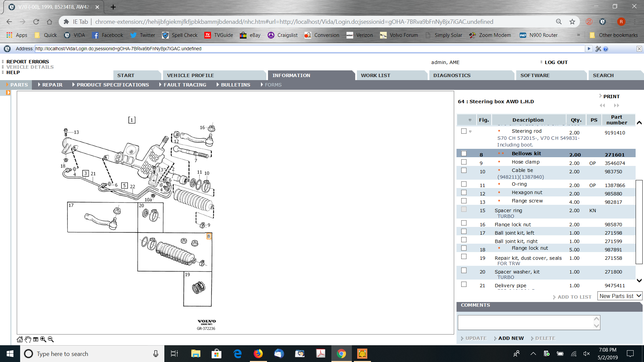The height and width of the screenshot is (362, 644).
Task: Check the Bellows kit checkbox
Action: pyautogui.click(x=464, y=154)
